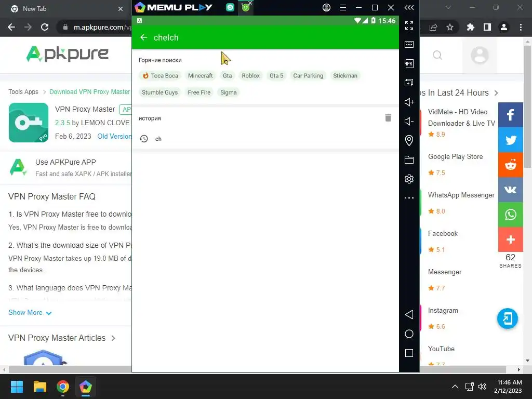Reload the Chrome page
Image resolution: width=532 pixels, height=399 pixels.
coord(45,27)
